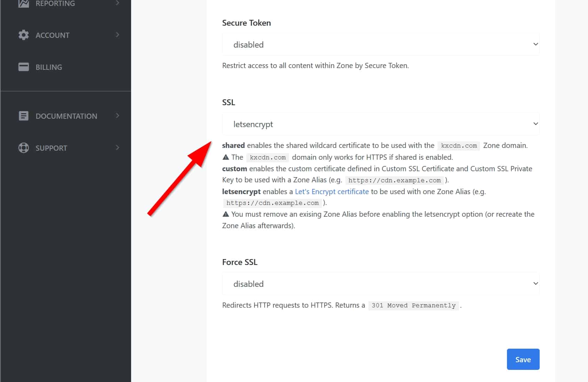Screen dimensions: 588x382
Task: Open the Secure Token dropdown
Action: pos(380,44)
